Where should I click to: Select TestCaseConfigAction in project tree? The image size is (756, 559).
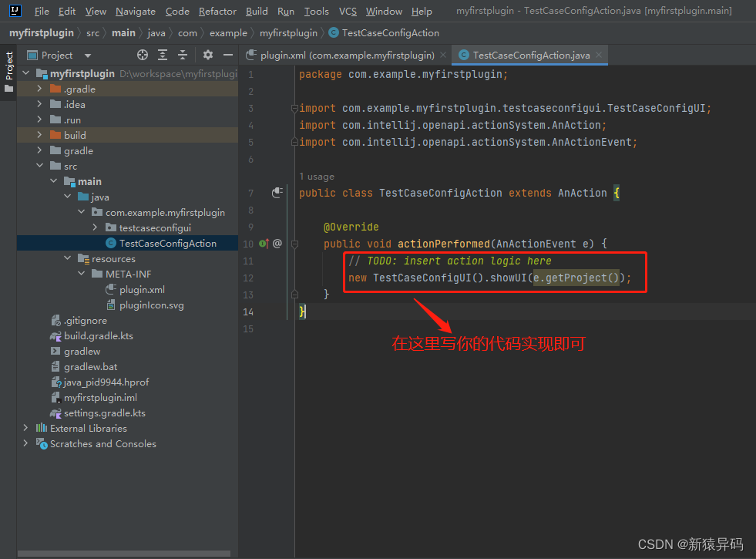click(x=127, y=243)
